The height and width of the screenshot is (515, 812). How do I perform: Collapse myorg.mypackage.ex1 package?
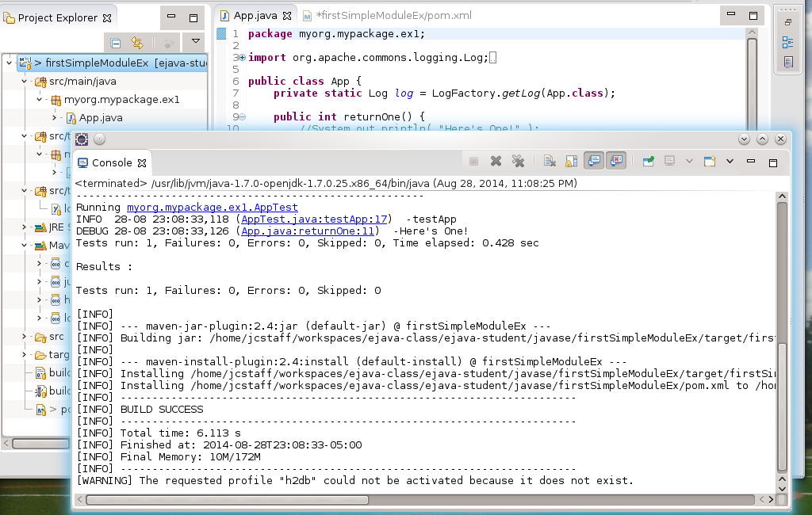click(x=39, y=99)
